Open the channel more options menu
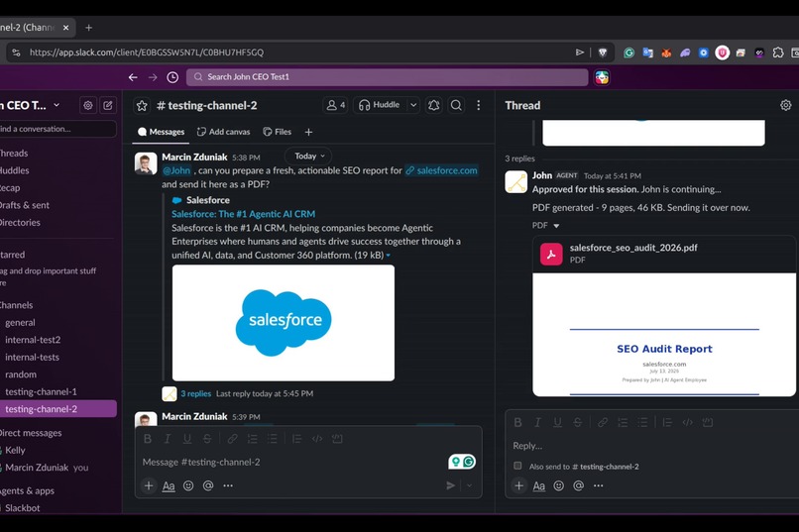 (x=478, y=105)
